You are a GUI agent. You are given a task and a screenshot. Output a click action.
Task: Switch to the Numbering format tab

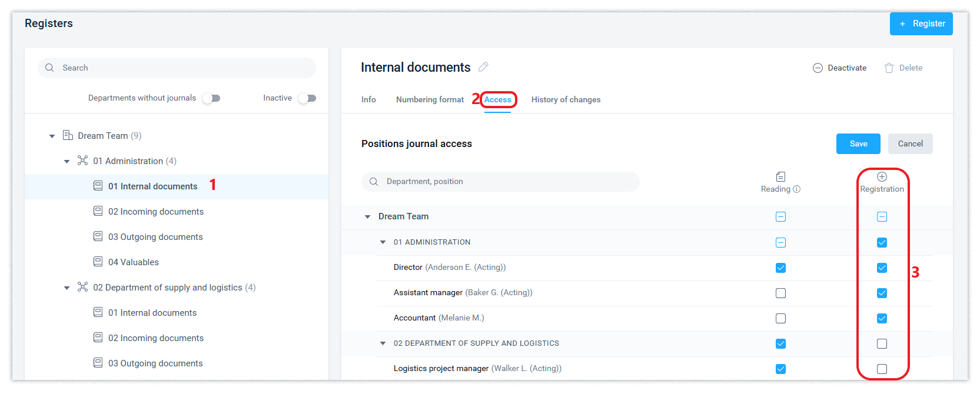point(430,99)
